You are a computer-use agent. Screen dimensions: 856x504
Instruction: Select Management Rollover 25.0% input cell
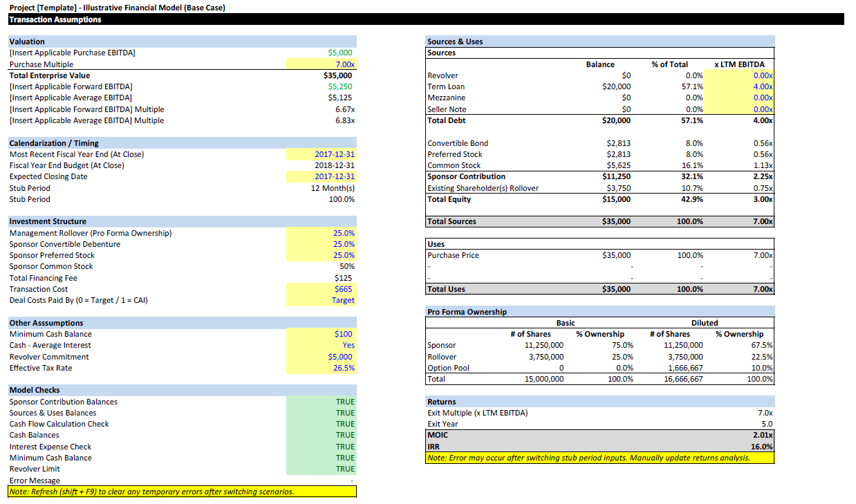pos(321,233)
